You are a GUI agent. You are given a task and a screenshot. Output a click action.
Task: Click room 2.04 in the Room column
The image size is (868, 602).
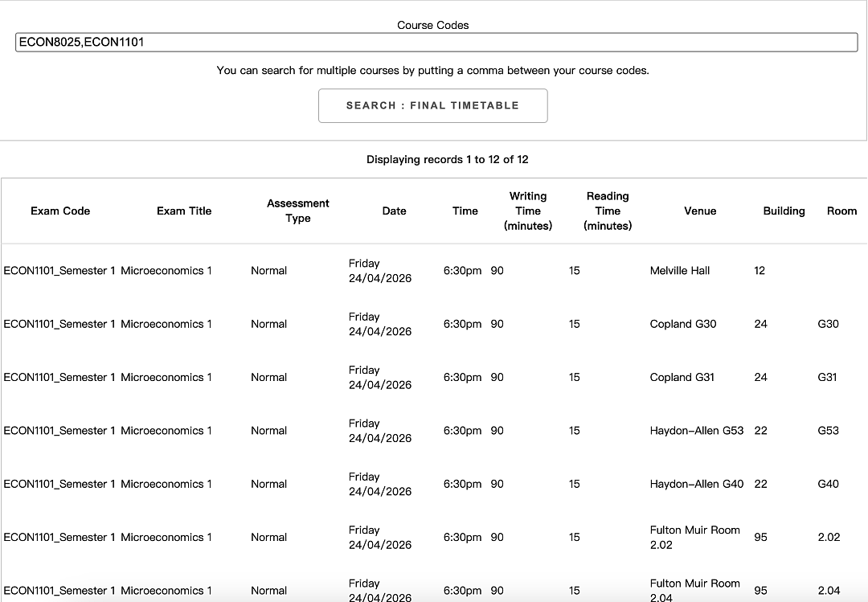point(829,591)
